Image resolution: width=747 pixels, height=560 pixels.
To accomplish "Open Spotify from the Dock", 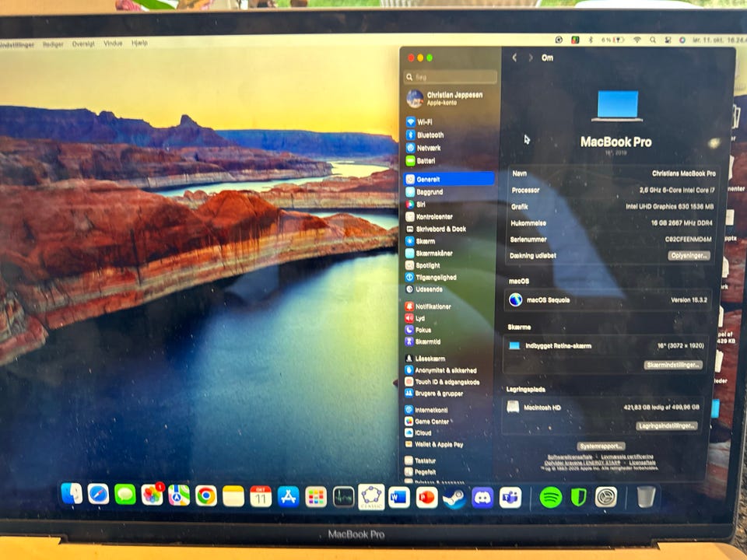I will tap(551, 498).
